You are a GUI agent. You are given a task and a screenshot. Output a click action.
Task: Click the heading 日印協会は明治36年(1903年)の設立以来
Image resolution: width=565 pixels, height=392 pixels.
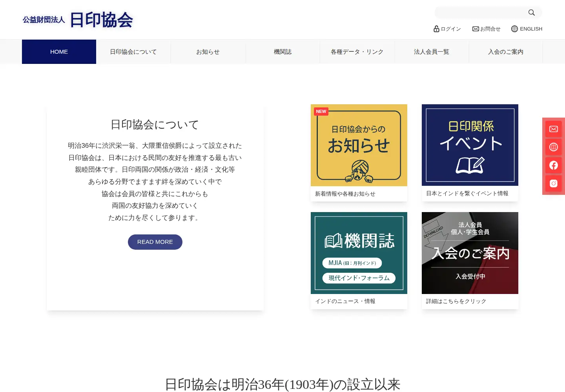282,384
